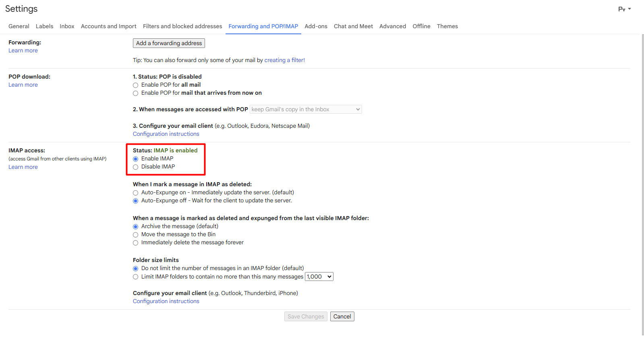Click the Save Changes button
Image resolution: width=644 pixels, height=339 pixels.
306,316
